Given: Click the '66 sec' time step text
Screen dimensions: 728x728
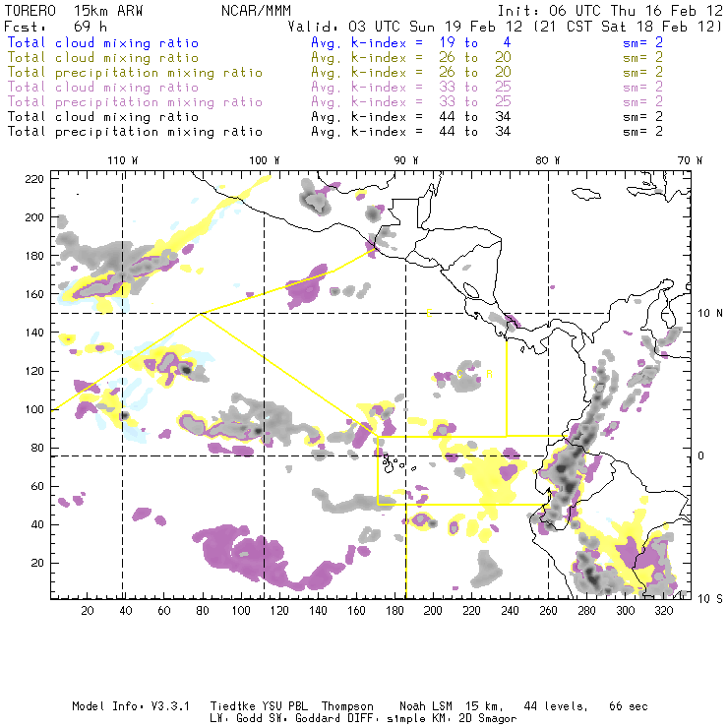Looking at the screenshot, I should [x=629, y=706].
